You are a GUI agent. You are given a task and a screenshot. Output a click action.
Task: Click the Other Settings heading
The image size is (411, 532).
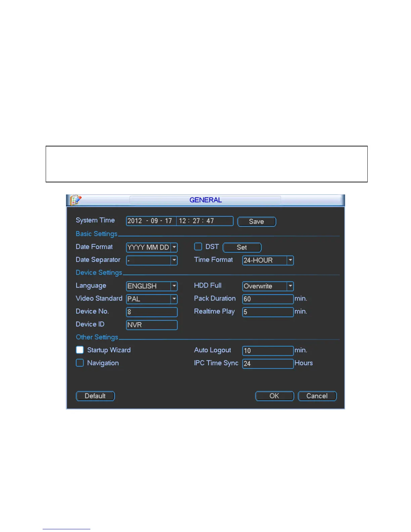97,337
